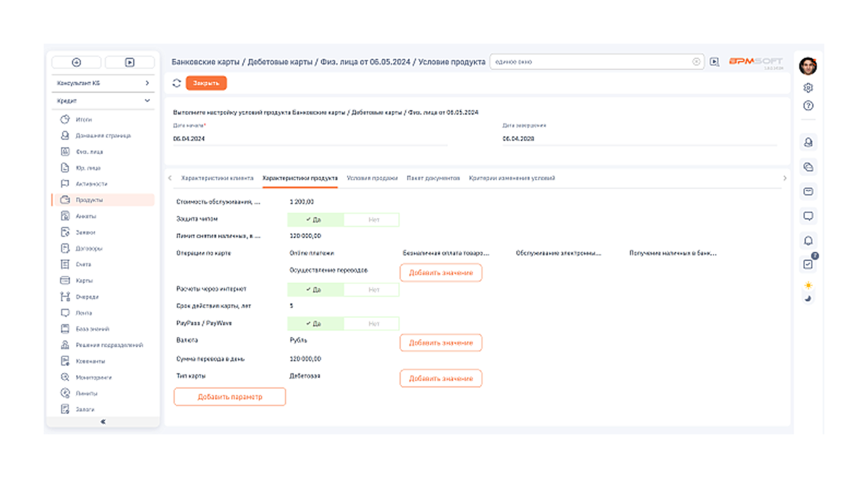868x478 pixels.
Task: Click the Дата начала input field
Action: (310, 139)
